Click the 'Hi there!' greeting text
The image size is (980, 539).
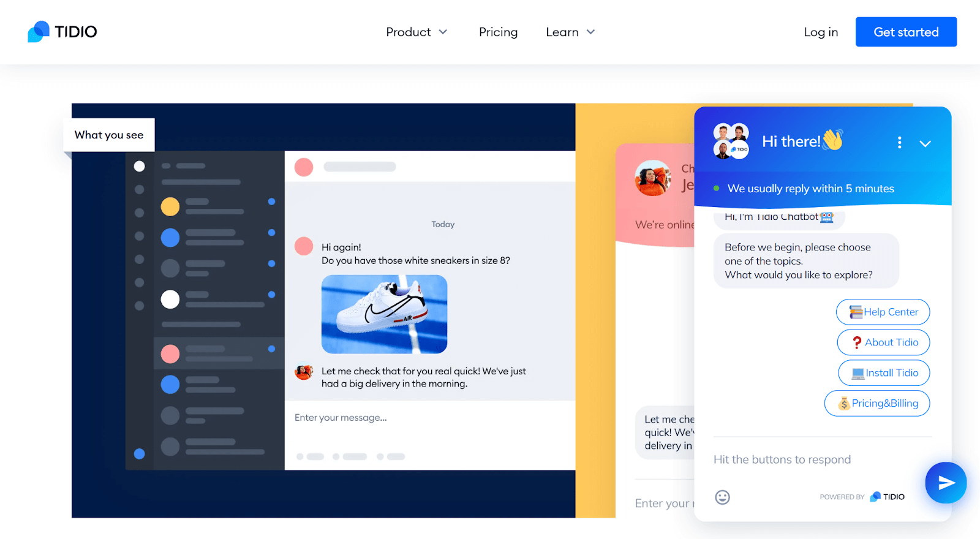click(x=791, y=141)
